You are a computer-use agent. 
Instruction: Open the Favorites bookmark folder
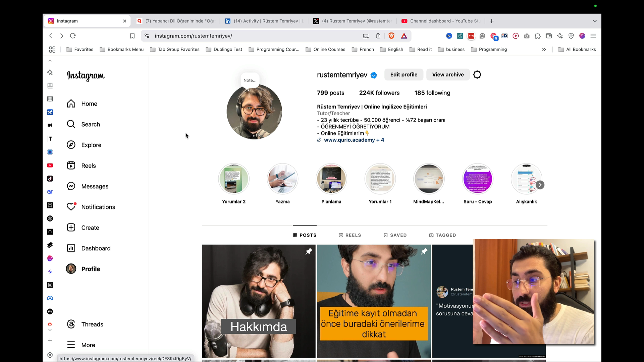click(80, 49)
